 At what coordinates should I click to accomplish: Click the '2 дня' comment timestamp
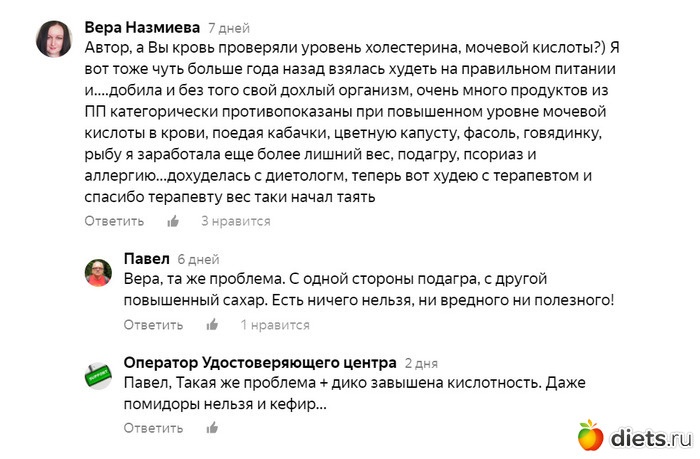pyautogui.click(x=421, y=363)
